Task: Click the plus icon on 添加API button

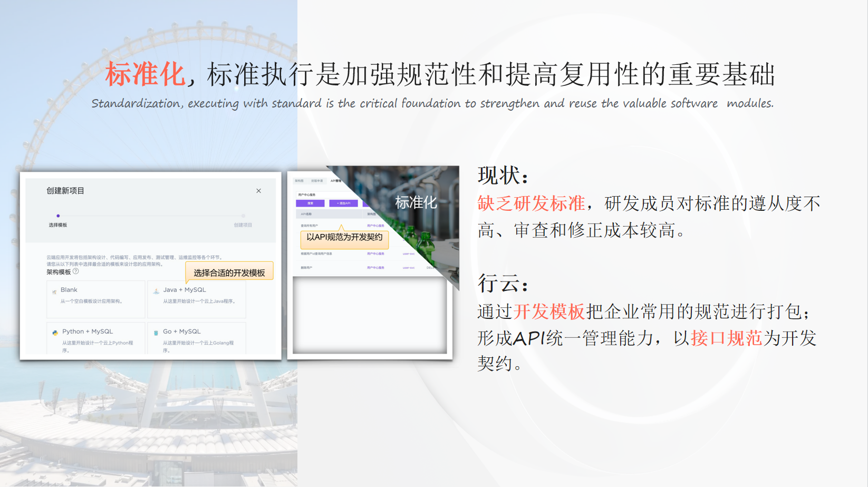Action: pos(337,203)
